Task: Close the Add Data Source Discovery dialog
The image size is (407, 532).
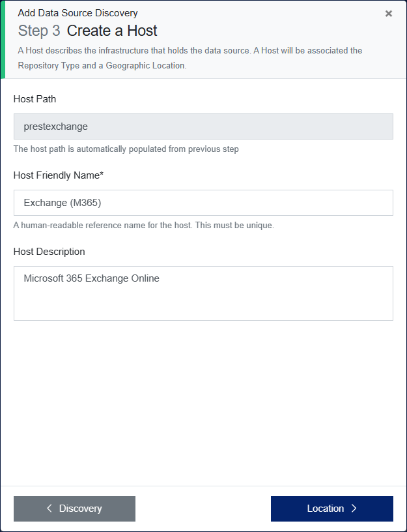Action: 389,14
